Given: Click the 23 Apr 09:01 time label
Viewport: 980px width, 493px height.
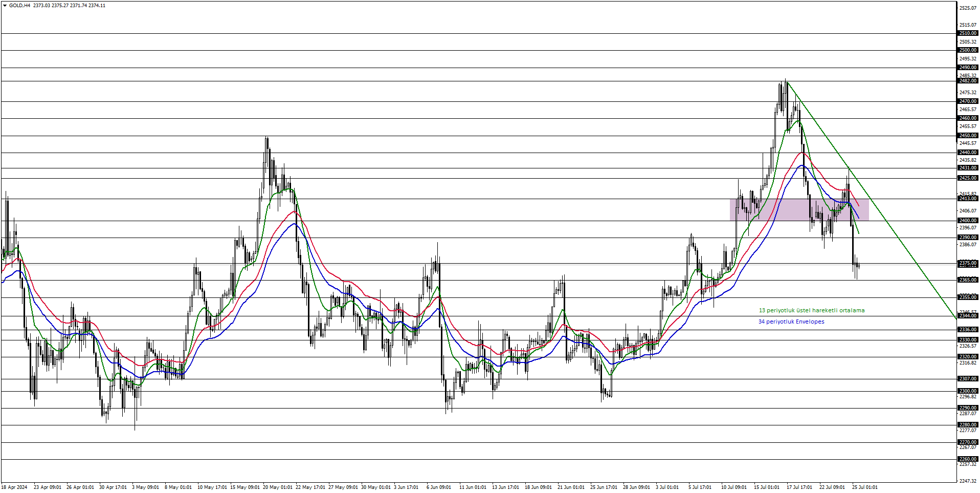Looking at the screenshot, I should 48,487.
